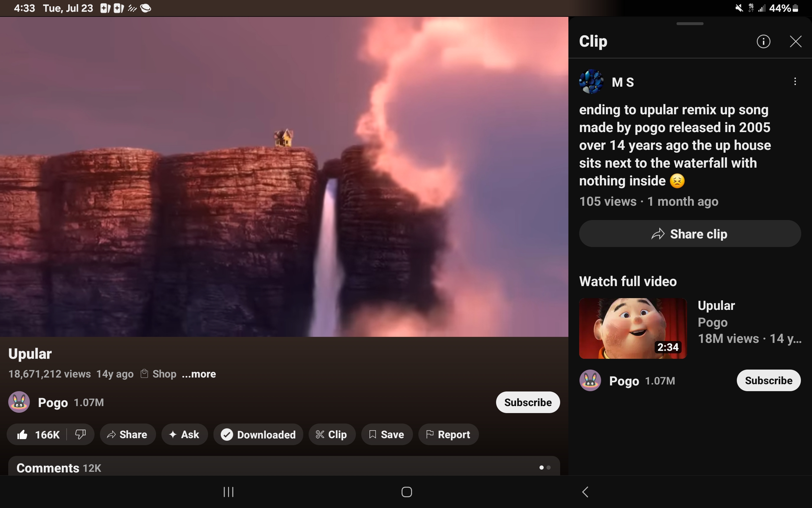The width and height of the screenshot is (812, 508).
Task: Tap the clip description text
Action: pos(675,145)
